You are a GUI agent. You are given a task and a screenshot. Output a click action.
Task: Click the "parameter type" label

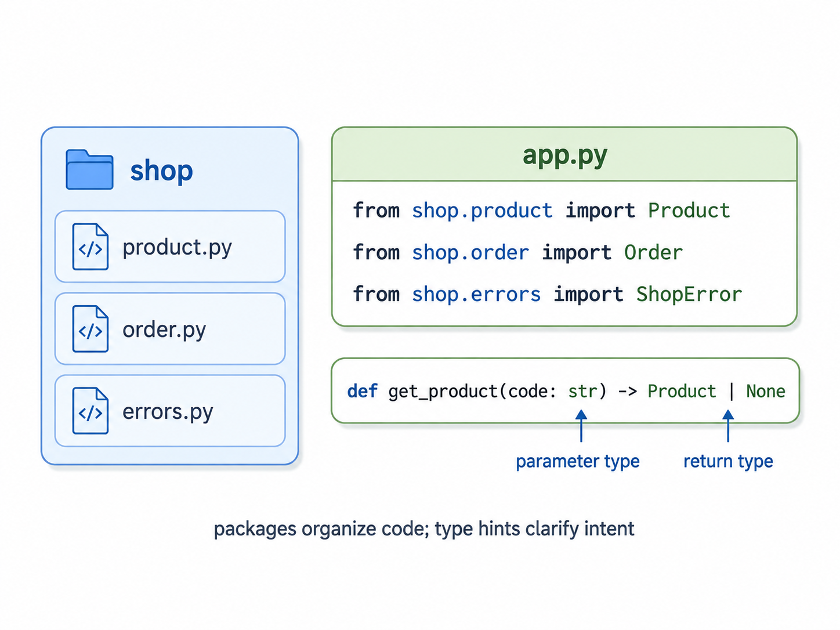pyautogui.click(x=577, y=462)
